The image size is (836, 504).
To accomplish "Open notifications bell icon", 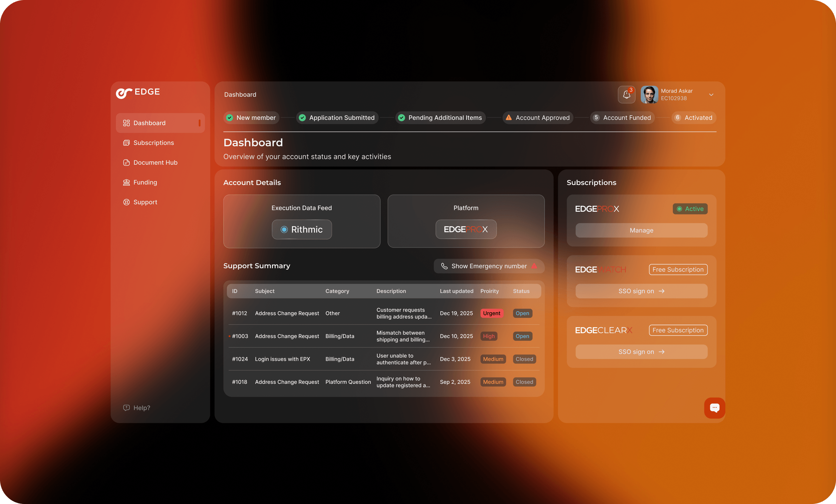I will 626,95.
